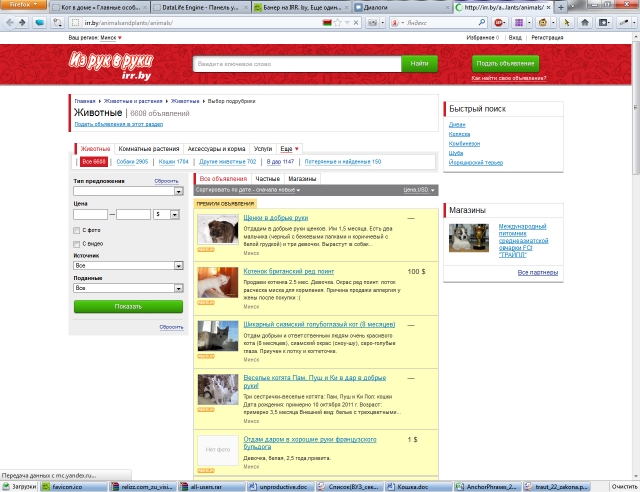Open the Цена USD currency dropdown
Viewport: 640px width, 492px height.
419,190
